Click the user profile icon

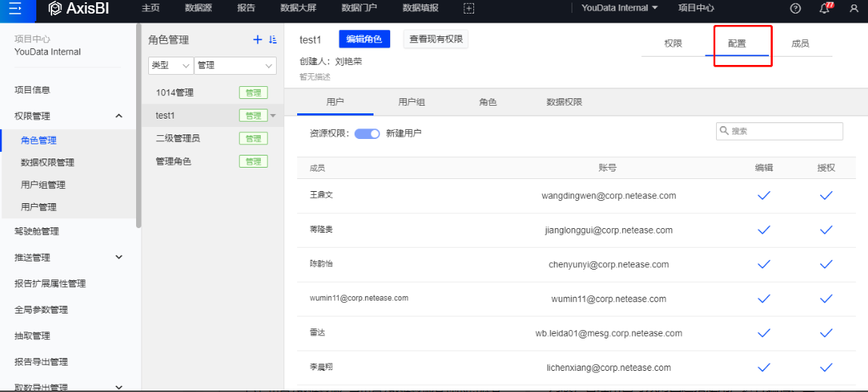854,8
